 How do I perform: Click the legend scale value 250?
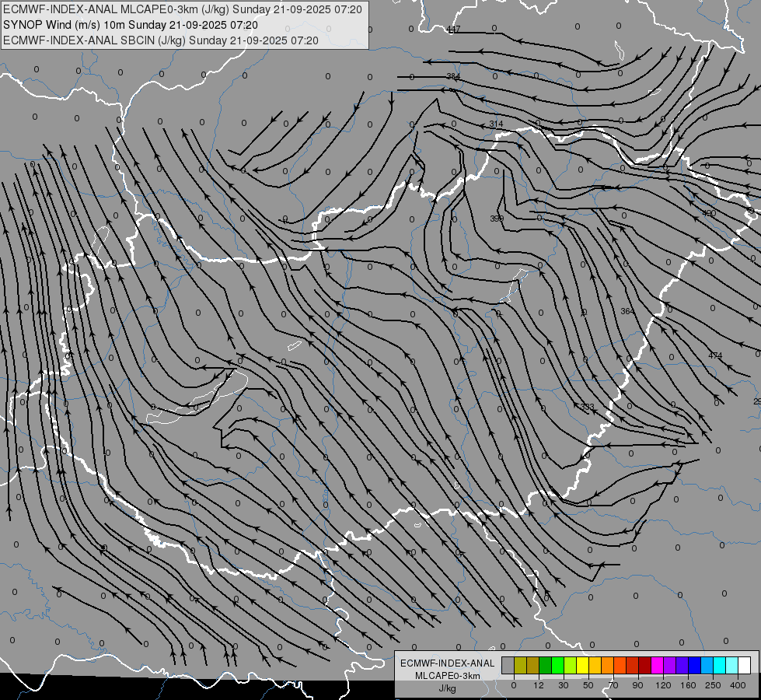tap(713, 685)
